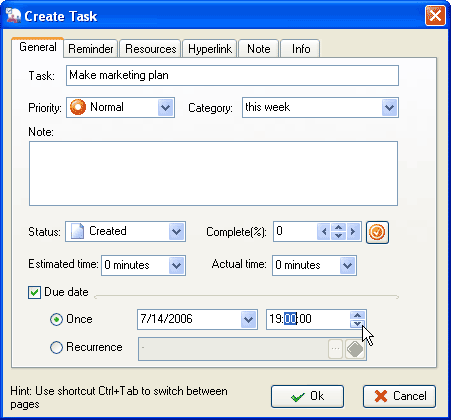Viewport: 451px width, 420px height.
Task: Open the Priority dropdown
Action: [x=166, y=107]
